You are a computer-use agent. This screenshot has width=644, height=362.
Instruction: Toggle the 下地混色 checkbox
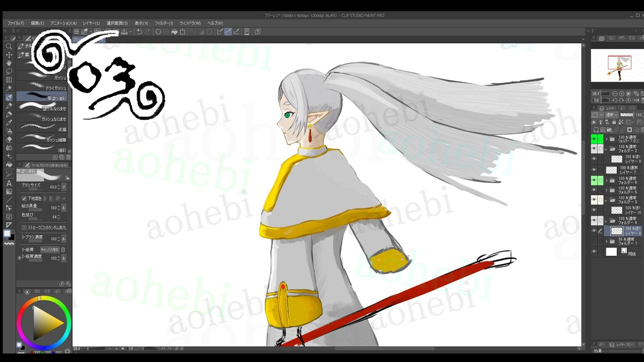coord(24,199)
